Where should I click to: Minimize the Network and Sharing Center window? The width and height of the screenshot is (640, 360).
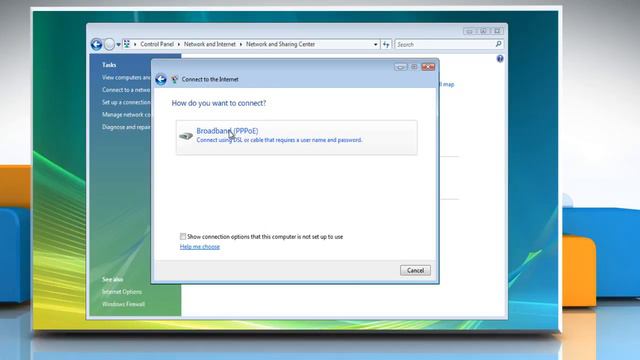pyautogui.click(x=469, y=31)
